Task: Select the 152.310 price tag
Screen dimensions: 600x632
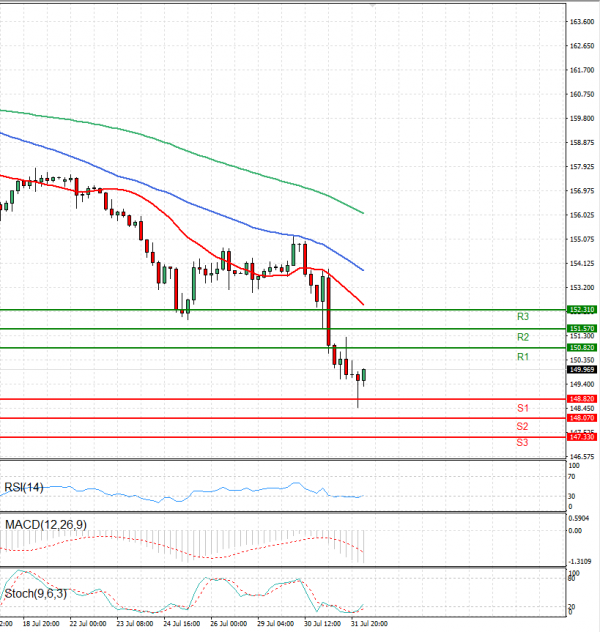Action: (x=582, y=310)
